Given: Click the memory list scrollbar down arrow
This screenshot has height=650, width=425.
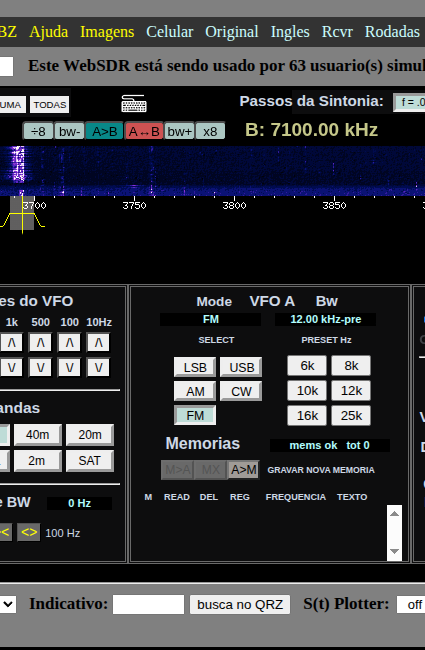Looking at the screenshot, I should (394, 551).
